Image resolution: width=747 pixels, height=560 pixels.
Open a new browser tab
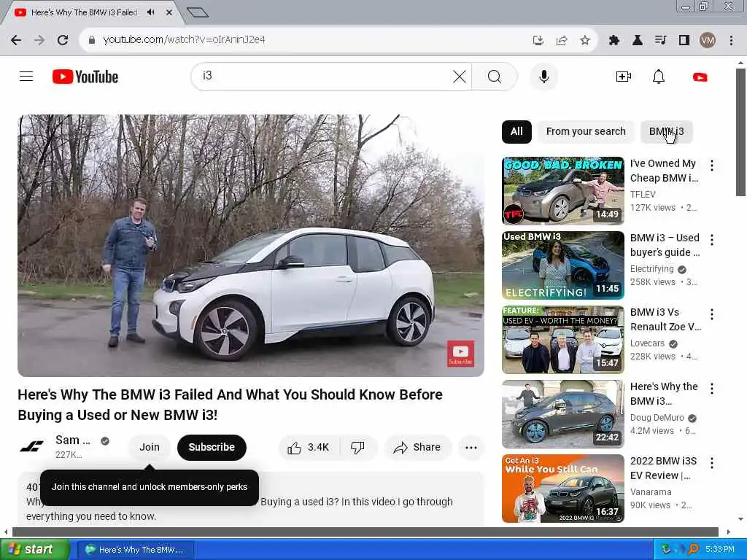coord(198,12)
